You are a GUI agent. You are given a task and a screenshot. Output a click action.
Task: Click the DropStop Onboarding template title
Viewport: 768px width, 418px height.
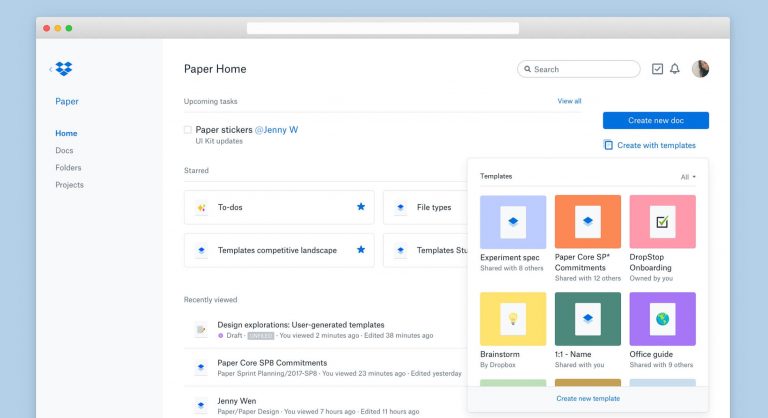point(650,262)
